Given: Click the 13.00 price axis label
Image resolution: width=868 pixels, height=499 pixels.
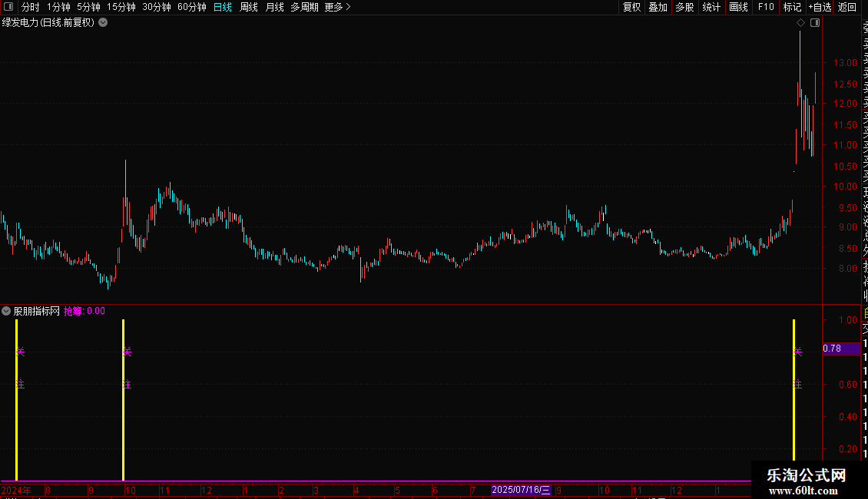Looking at the screenshot, I should click(845, 63).
